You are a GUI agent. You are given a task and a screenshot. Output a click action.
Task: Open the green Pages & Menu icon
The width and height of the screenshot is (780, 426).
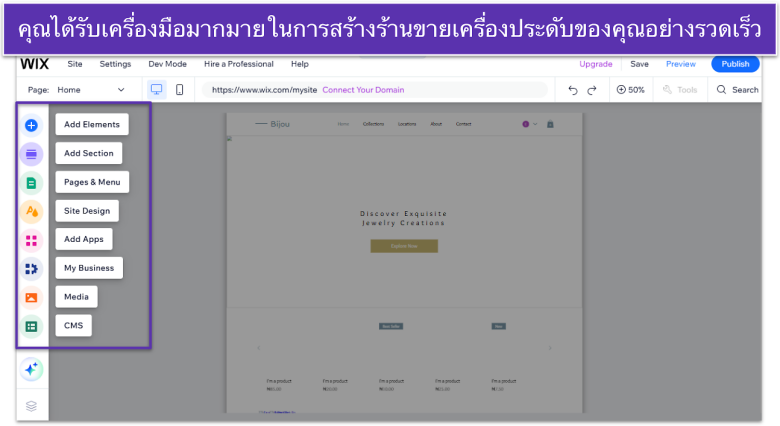[x=31, y=183]
